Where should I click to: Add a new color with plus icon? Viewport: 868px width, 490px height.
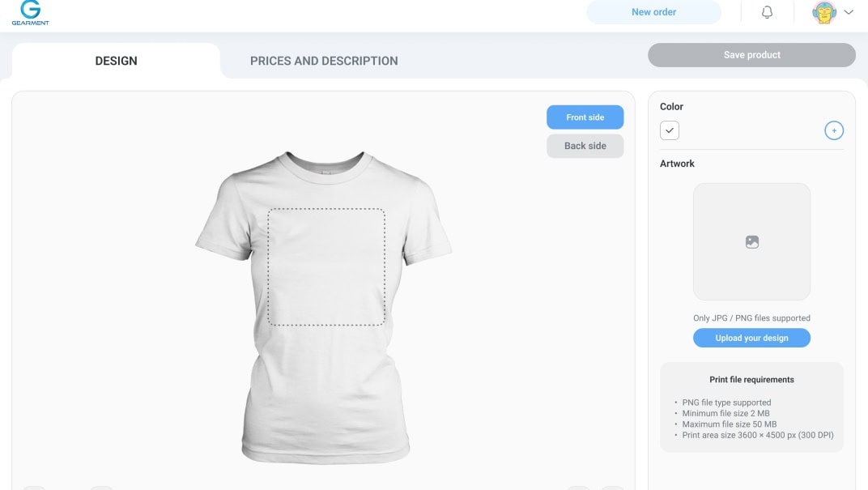[834, 130]
